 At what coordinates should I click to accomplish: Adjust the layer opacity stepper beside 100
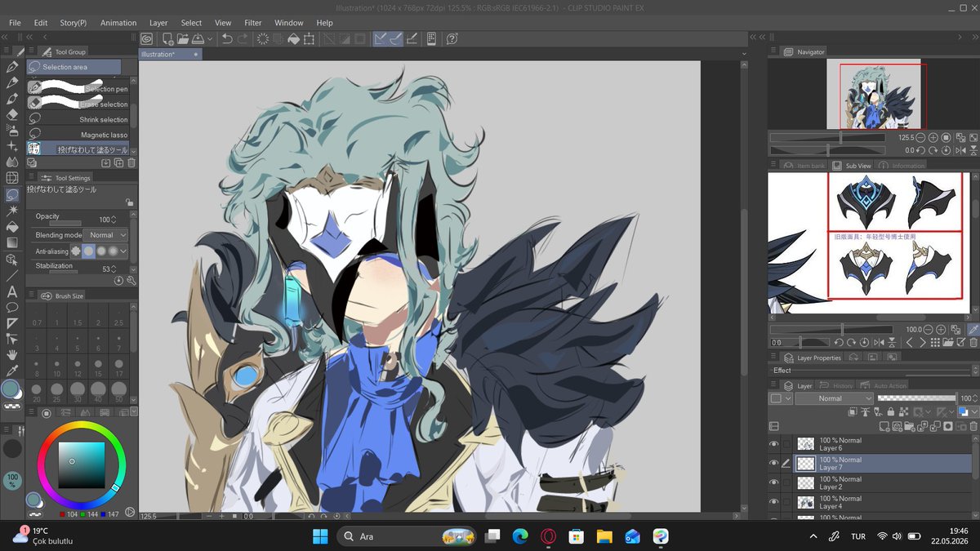(x=974, y=398)
